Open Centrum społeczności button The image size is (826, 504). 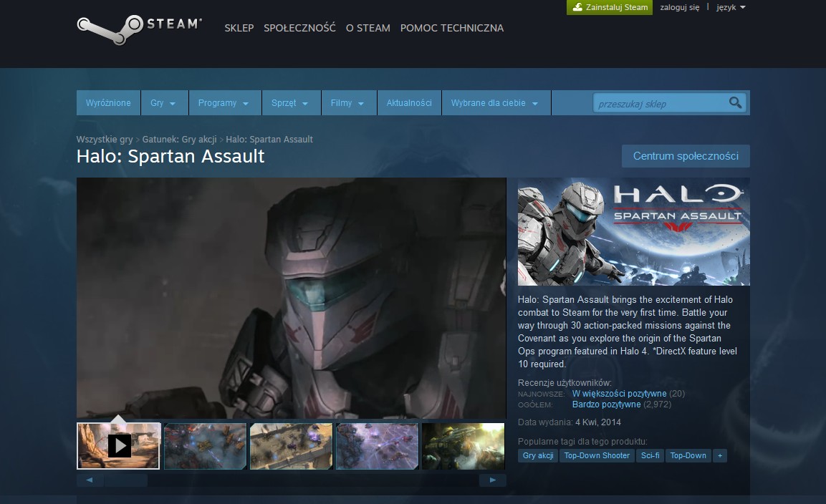[x=686, y=156]
